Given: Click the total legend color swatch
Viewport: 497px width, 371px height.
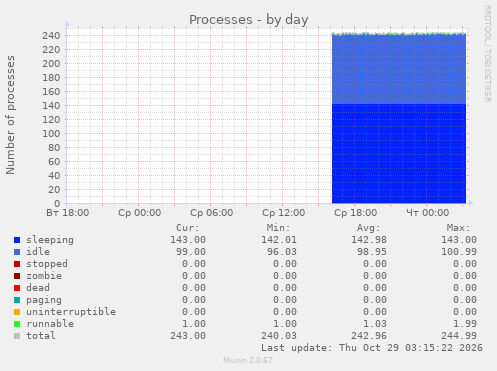Looking at the screenshot, I should [x=17, y=336].
